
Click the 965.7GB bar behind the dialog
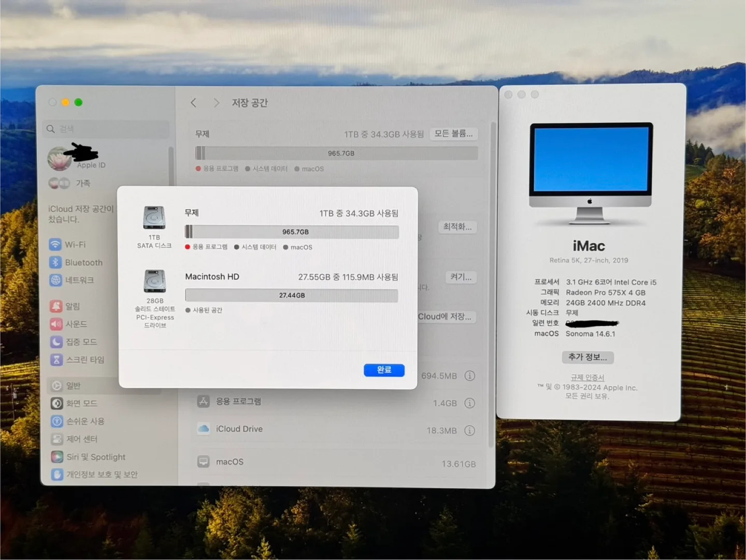click(x=337, y=153)
